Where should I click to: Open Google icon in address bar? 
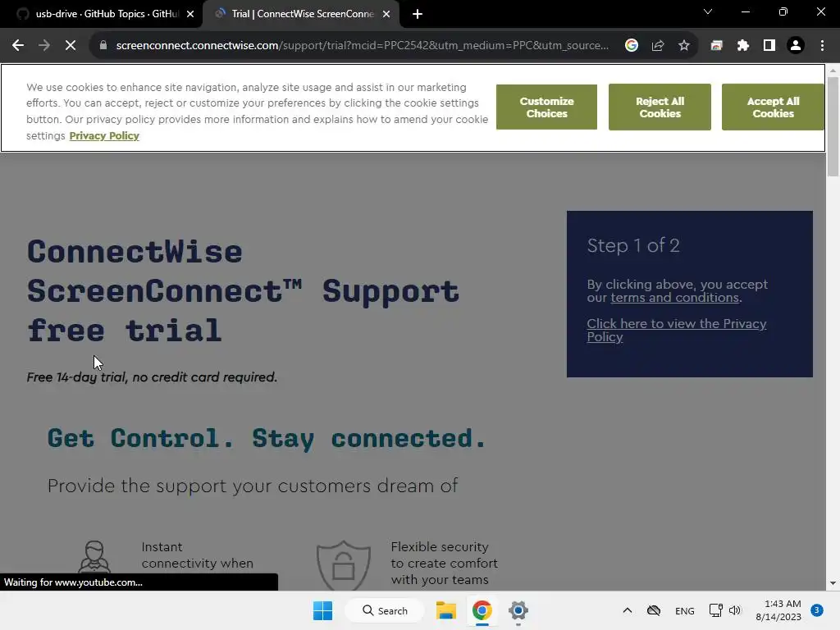point(632,46)
